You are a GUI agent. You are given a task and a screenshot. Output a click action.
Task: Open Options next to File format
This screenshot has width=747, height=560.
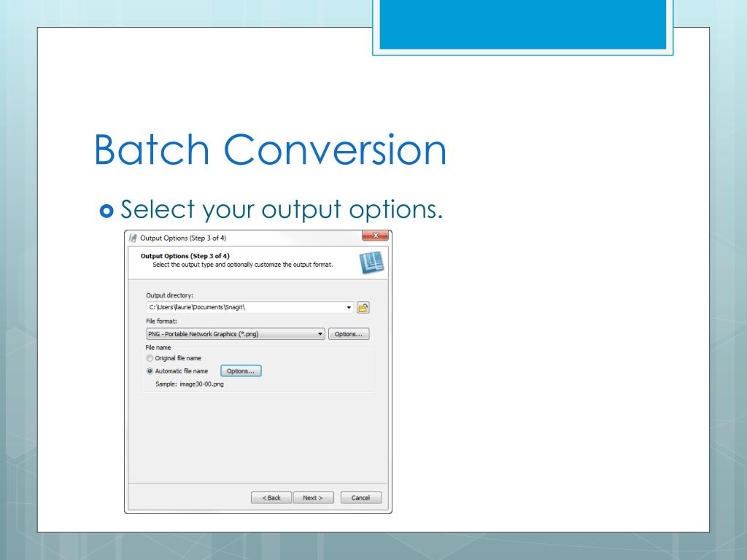(x=349, y=334)
